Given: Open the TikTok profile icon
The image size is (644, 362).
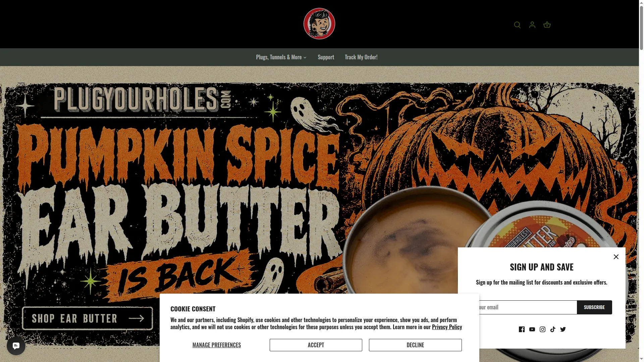Looking at the screenshot, I should pyautogui.click(x=553, y=329).
